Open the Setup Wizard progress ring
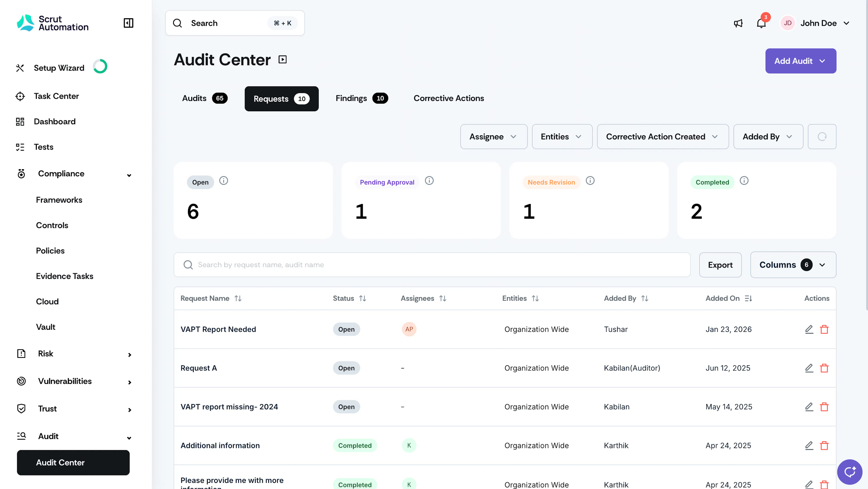This screenshot has height=489, width=868. (x=100, y=66)
